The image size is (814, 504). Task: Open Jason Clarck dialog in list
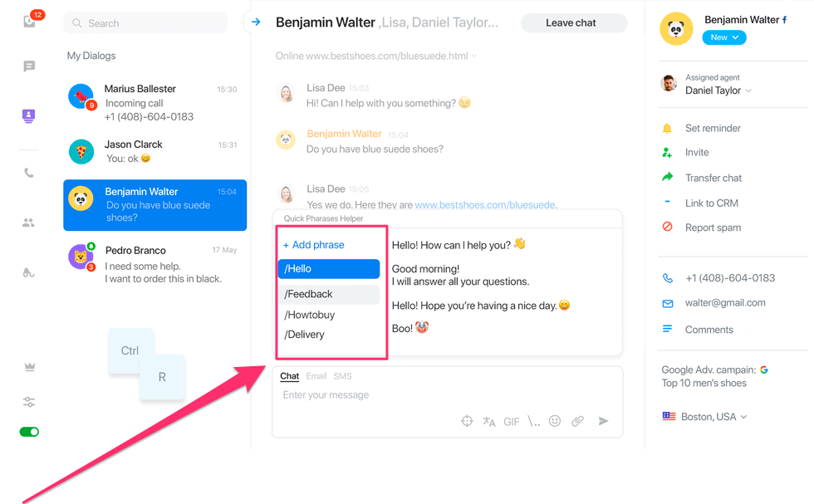154,151
